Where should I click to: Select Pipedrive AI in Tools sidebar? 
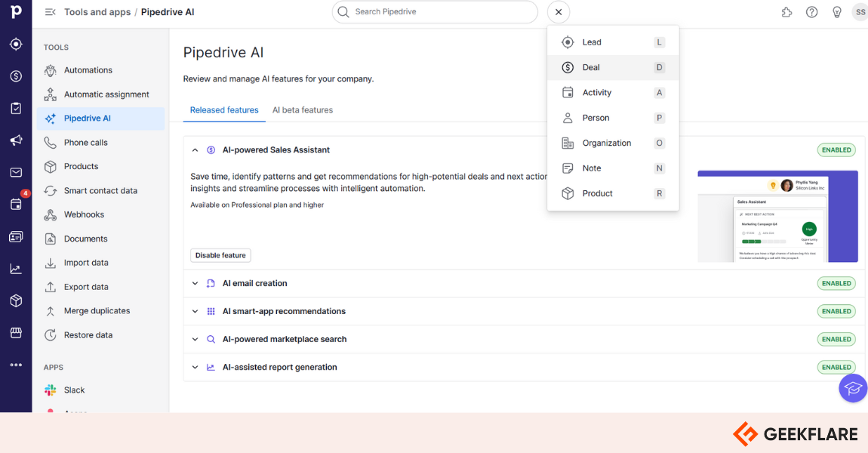click(x=100, y=119)
